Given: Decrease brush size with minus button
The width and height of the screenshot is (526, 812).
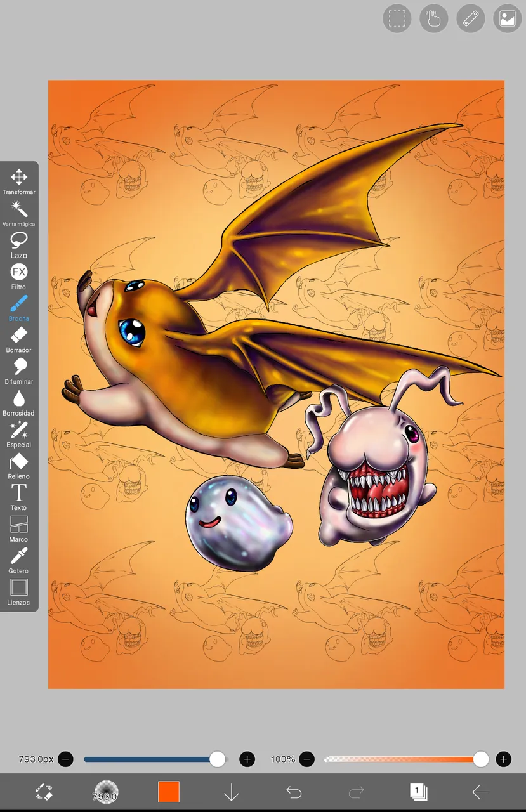Looking at the screenshot, I should [x=65, y=759].
